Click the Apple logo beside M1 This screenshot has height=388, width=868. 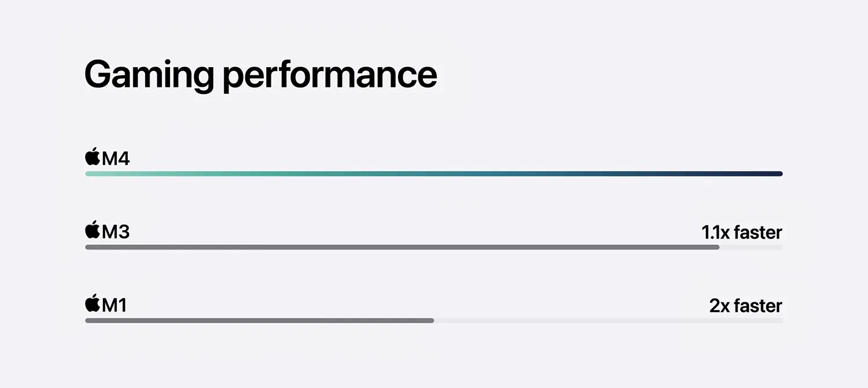[x=93, y=303]
